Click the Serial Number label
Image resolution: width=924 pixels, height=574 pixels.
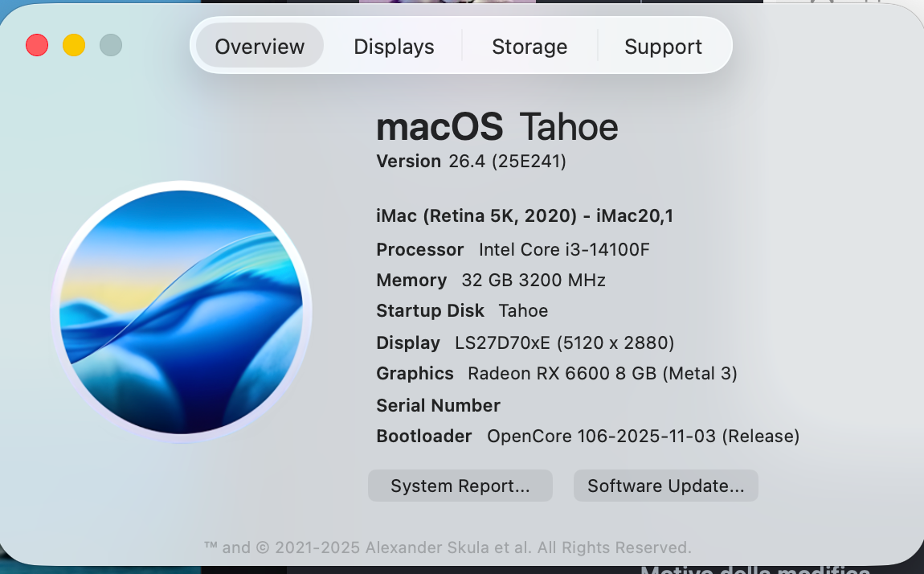(x=438, y=405)
